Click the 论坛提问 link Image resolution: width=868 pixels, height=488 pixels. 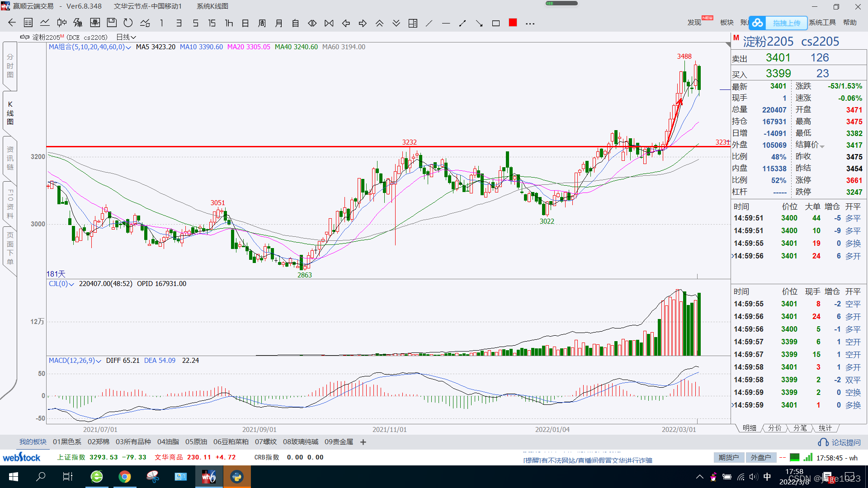tap(840, 442)
